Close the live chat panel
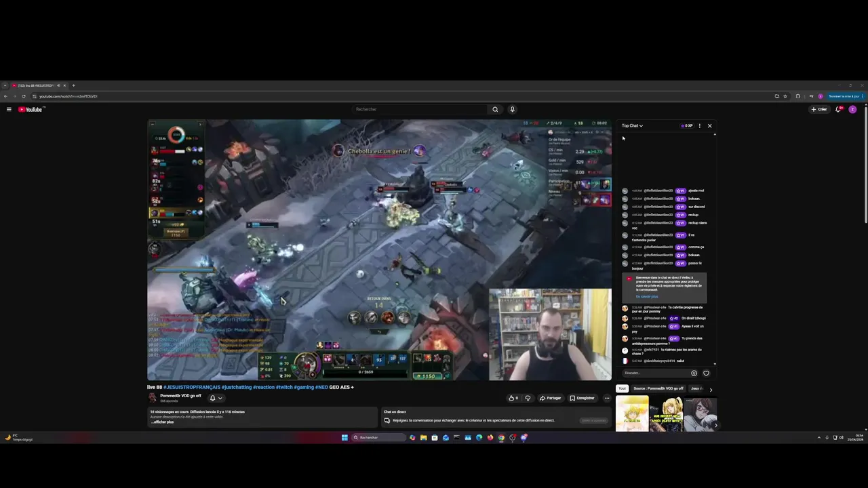This screenshot has height=488, width=868. [x=709, y=125]
